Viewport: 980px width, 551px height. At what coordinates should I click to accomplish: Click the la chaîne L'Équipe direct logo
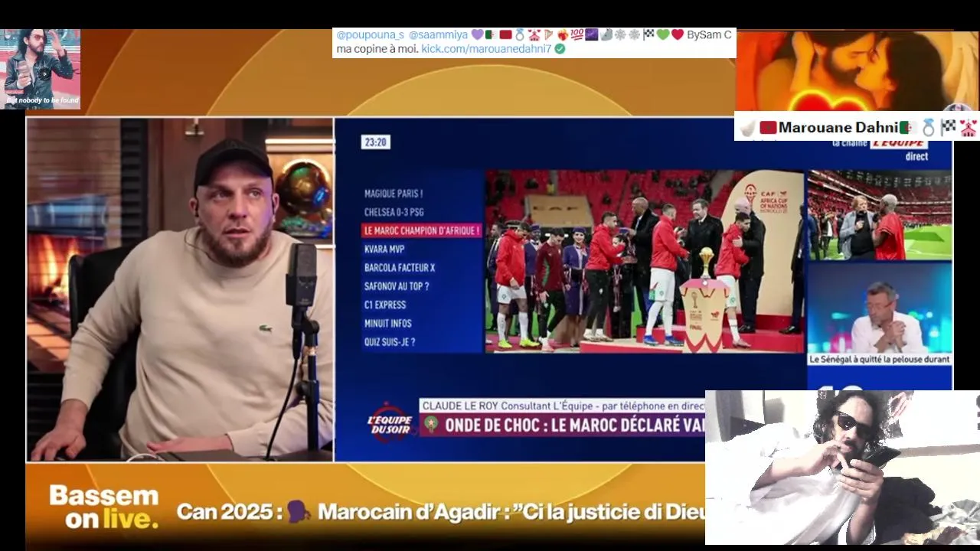[880, 148]
